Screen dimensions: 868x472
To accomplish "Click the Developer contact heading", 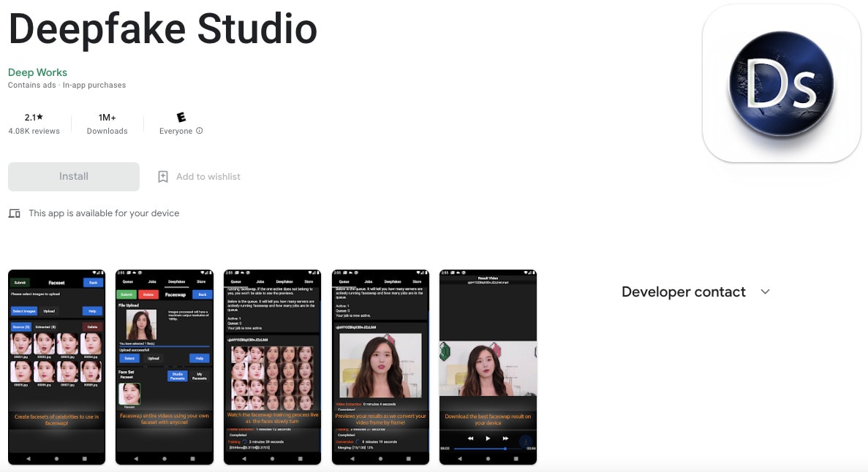I will pyautogui.click(x=684, y=292).
